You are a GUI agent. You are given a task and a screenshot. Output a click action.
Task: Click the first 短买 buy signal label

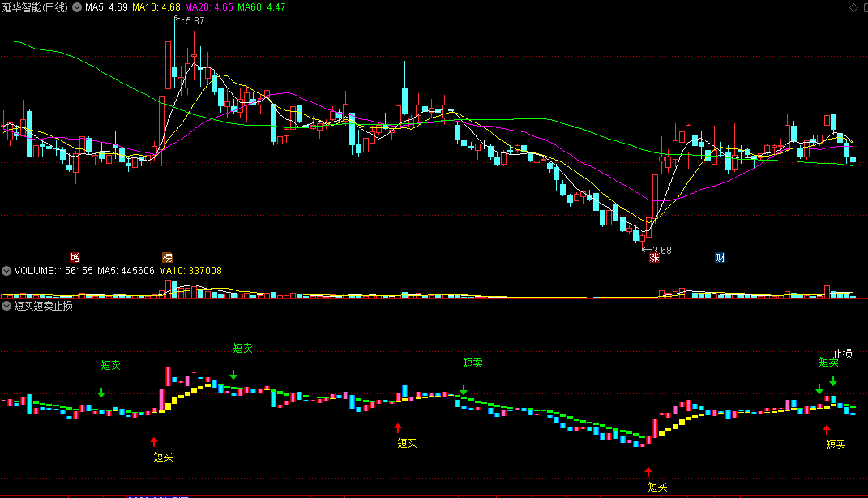(x=163, y=457)
